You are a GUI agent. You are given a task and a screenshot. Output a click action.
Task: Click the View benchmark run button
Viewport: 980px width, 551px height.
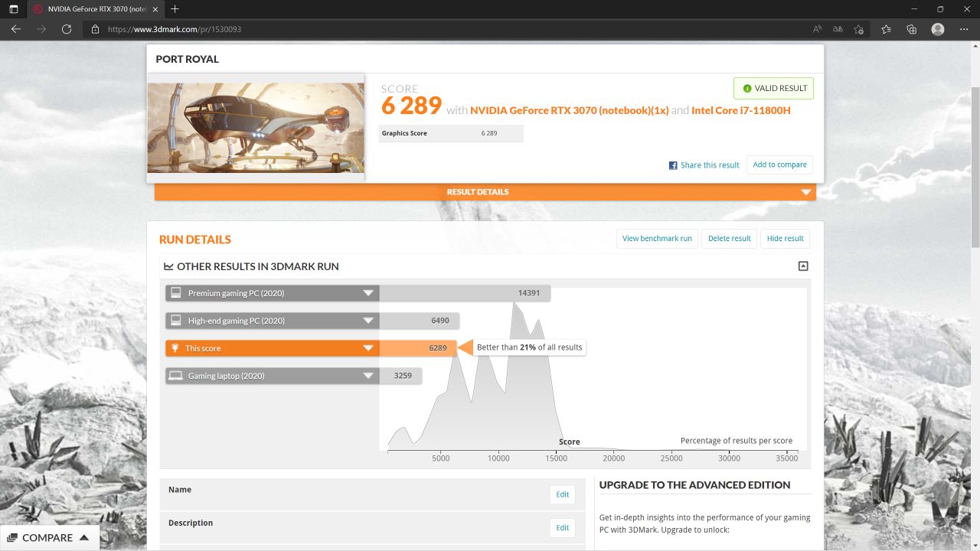tap(657, 238)
